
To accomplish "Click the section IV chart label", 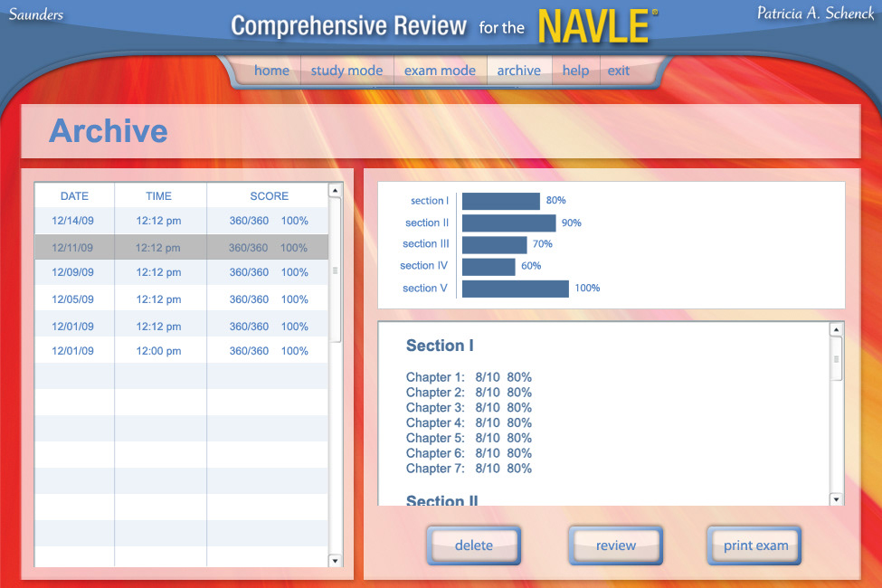I will click(423, 266).
